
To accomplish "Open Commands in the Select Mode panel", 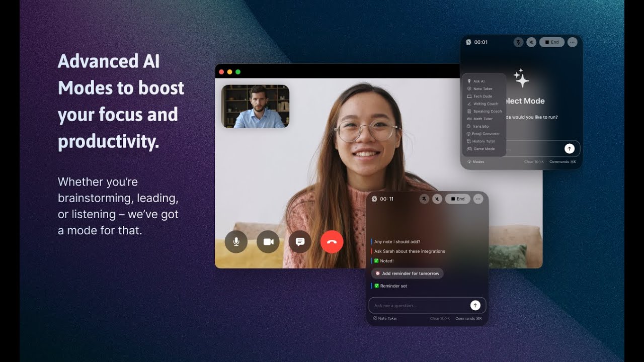I will pyautogui.click(x=562, y=162).
